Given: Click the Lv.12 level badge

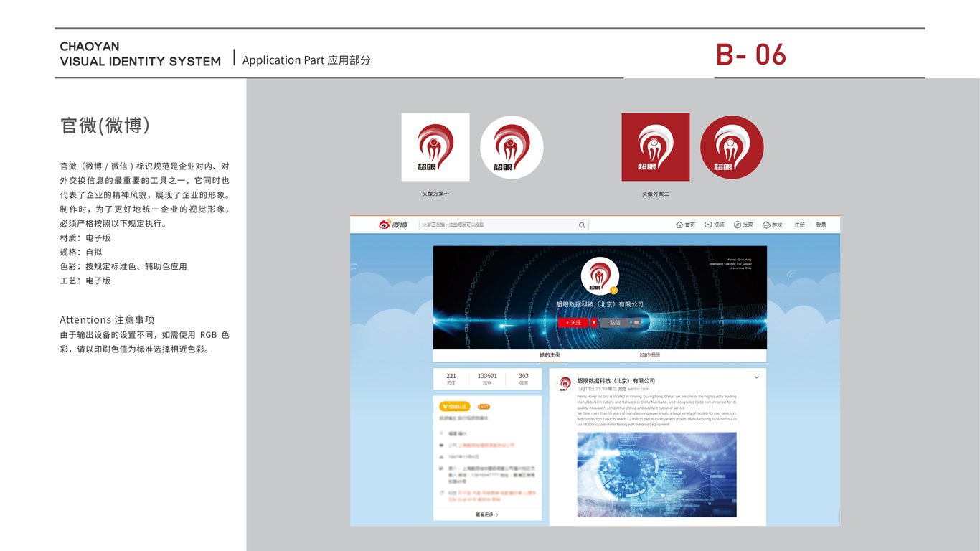Looking at the screenshot, I should [484, 407].
